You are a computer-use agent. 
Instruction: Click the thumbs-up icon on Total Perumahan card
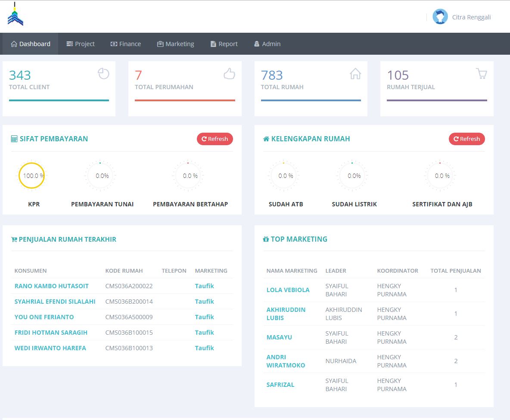(x=229, y=74)
